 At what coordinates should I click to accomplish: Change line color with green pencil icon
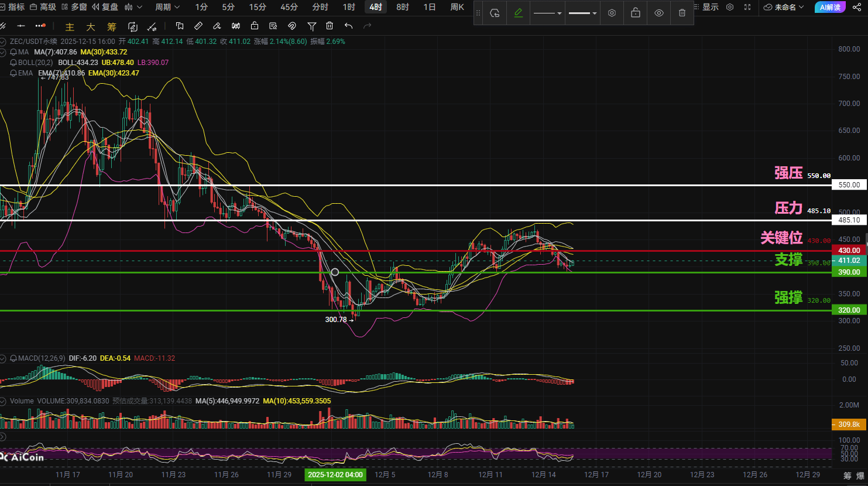[x=518, y=13]
